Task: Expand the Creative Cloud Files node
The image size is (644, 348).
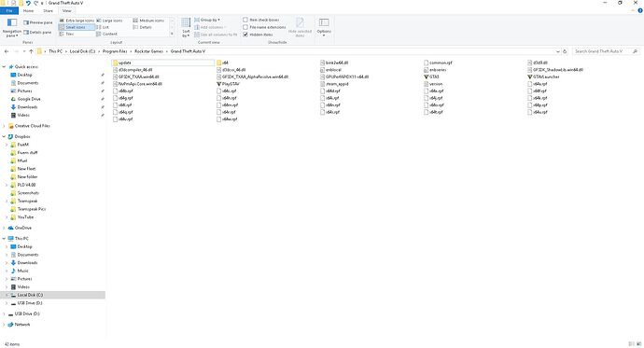Action: (4, 126)
